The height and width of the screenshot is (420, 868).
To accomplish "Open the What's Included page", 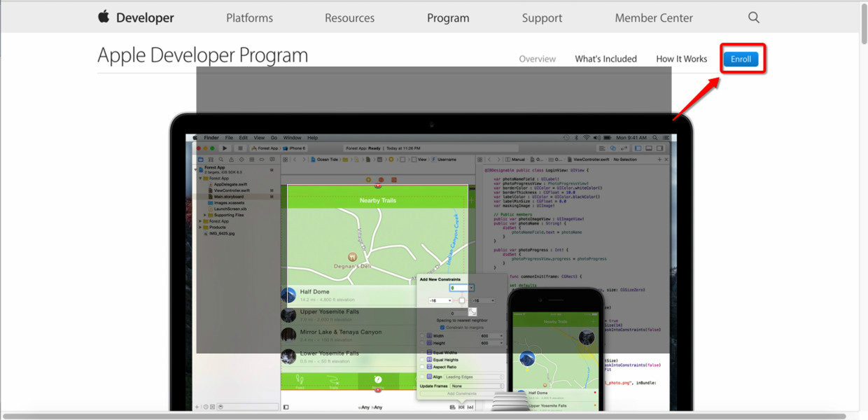I will (x=605, y=59).
